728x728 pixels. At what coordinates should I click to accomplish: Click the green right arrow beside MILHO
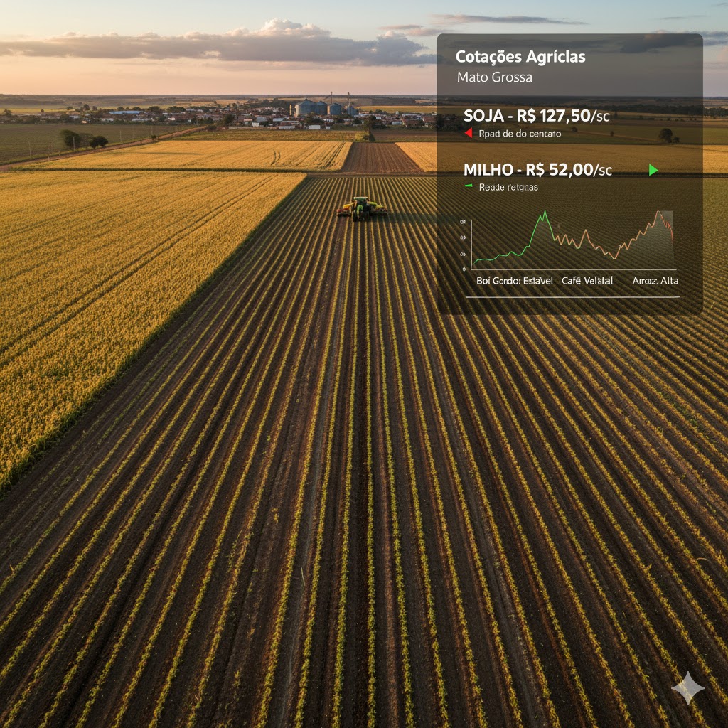pyautogui.click(x=653, y=170)
